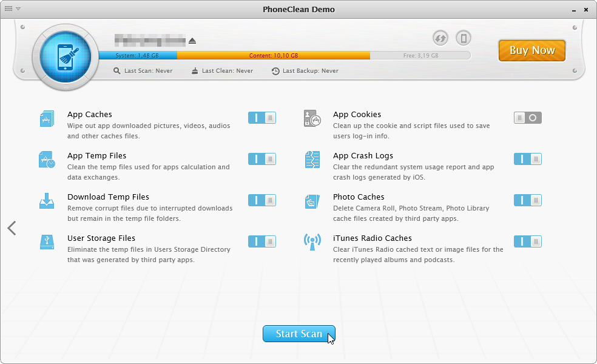Toggle the App Crash Logs switch

tap(528, 159)
